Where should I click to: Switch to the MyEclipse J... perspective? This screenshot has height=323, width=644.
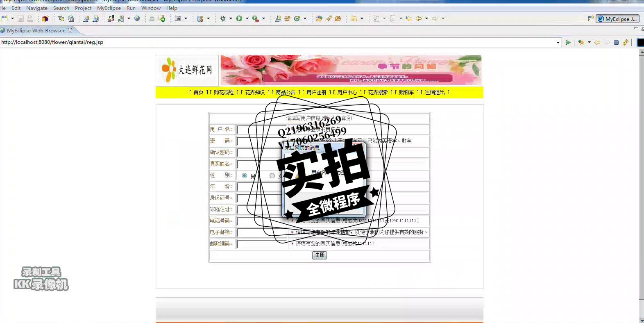pyautogui.click(x=617, y=19)
